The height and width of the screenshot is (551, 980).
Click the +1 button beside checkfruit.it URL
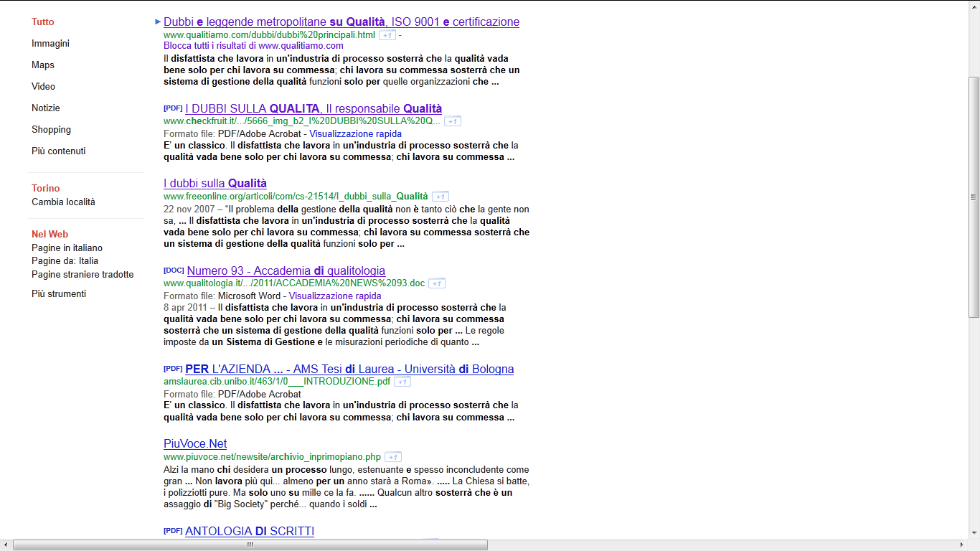coord(453,121)
